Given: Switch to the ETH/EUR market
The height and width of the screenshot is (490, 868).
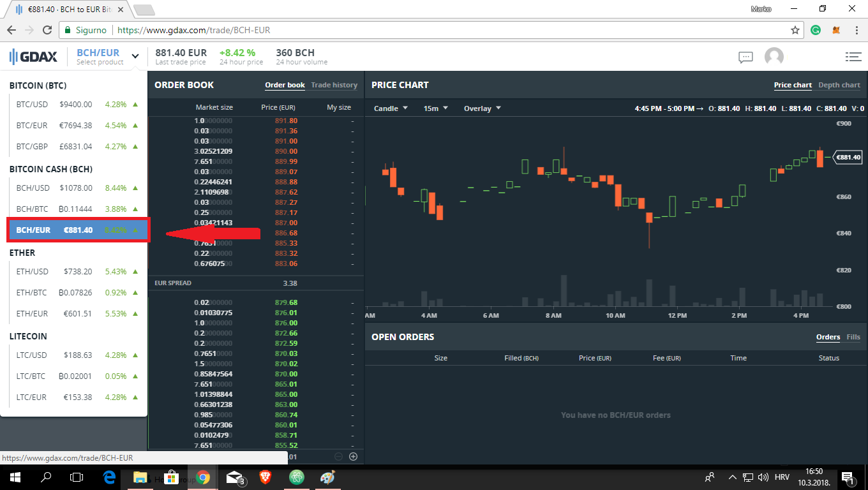Looking at the screenshot, I should (77, 314).
